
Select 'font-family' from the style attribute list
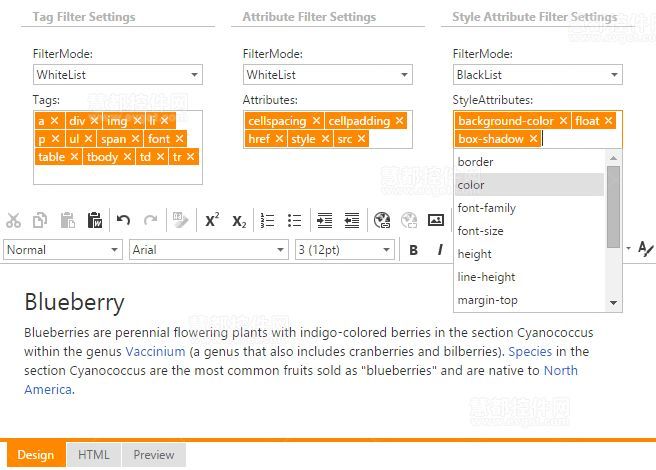[486, 208]
